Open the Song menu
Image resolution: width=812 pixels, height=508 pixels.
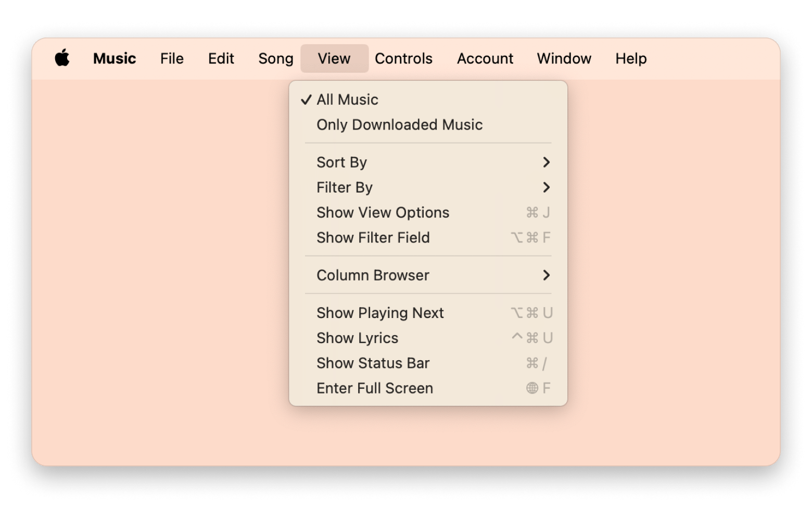[x=276, y=58]
